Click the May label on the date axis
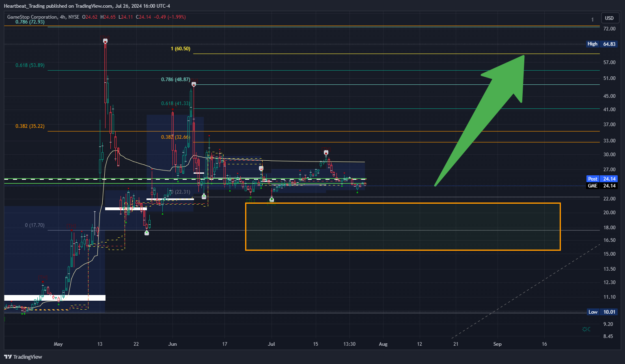 [x=58, y=344]
